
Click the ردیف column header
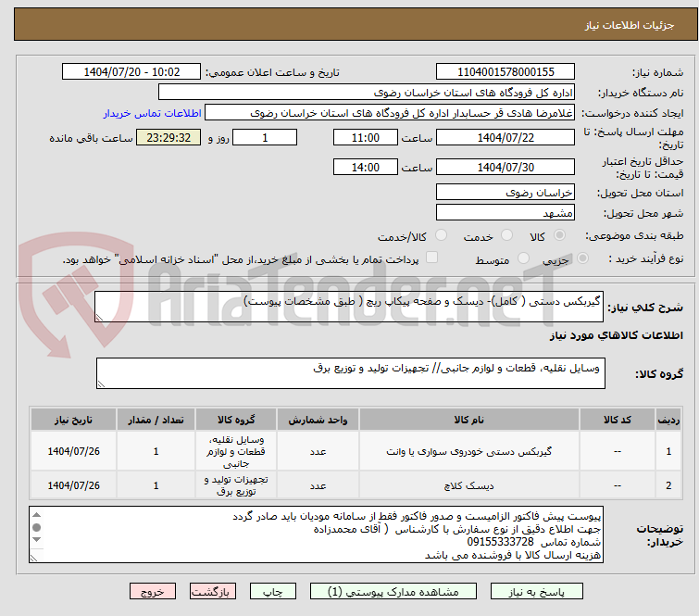668,420
